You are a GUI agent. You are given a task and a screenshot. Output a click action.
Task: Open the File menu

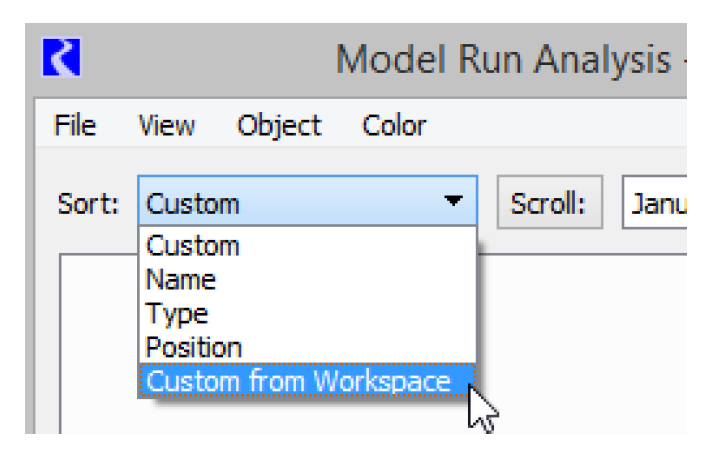pos(75,126)
